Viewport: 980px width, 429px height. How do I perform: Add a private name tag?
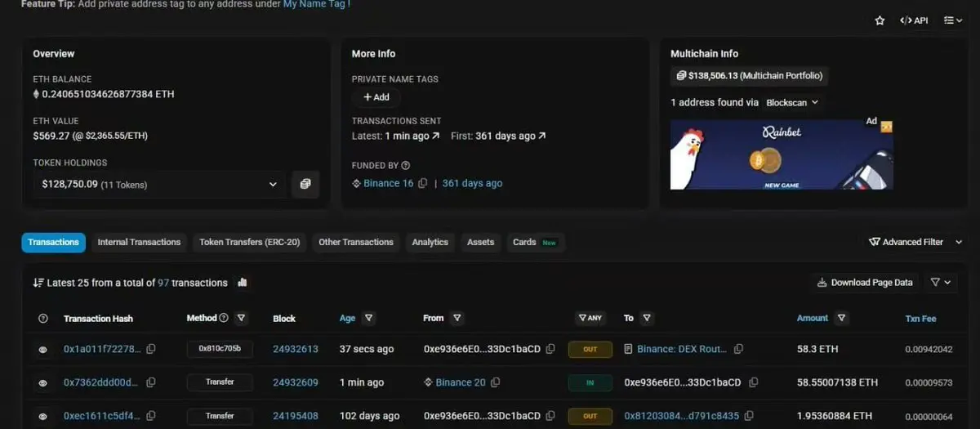(x=376, y=97)
